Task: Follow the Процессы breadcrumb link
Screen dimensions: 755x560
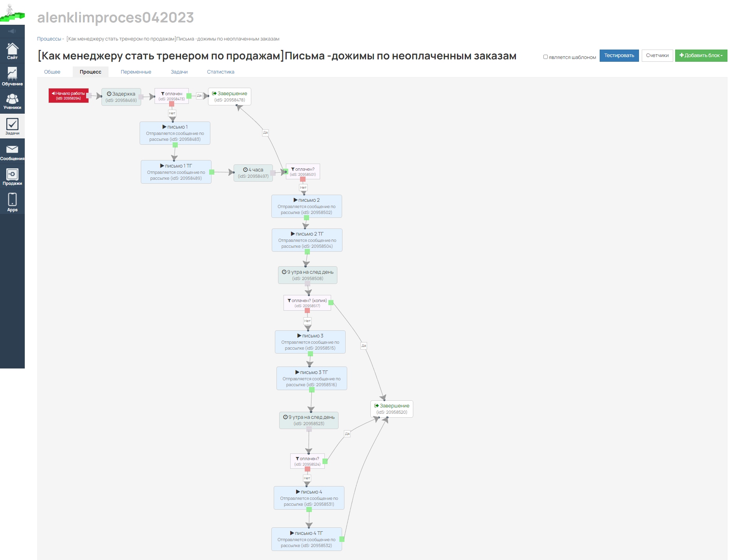Action: [x=49, y=39]
